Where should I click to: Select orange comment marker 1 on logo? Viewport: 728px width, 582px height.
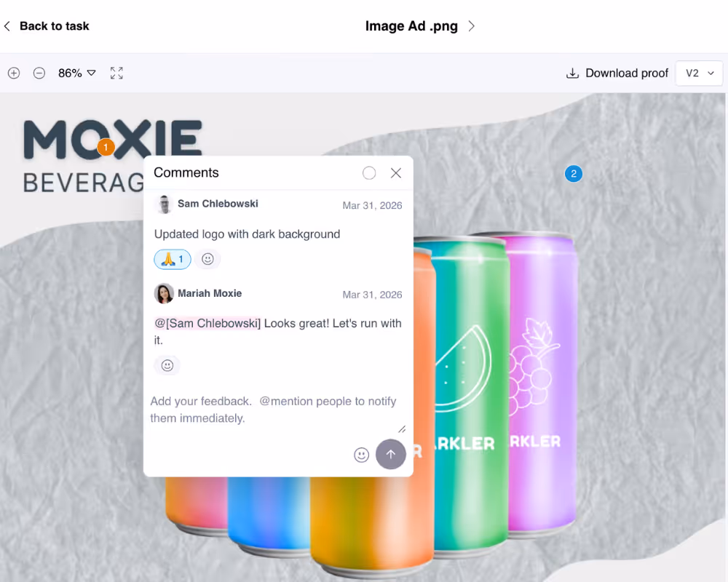tap(106, 148)
